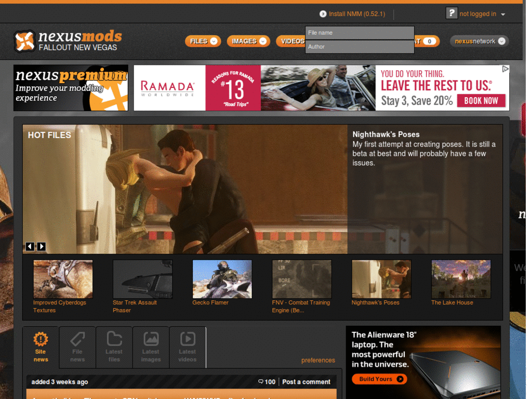
Task: Click the AdChoices icon on Ramada ad
Action: [505, 69]
